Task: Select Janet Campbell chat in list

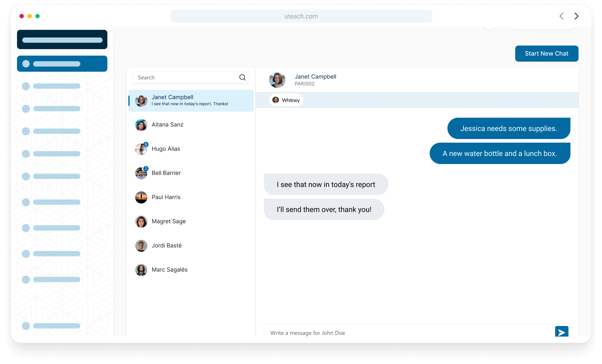Action: 191,101
